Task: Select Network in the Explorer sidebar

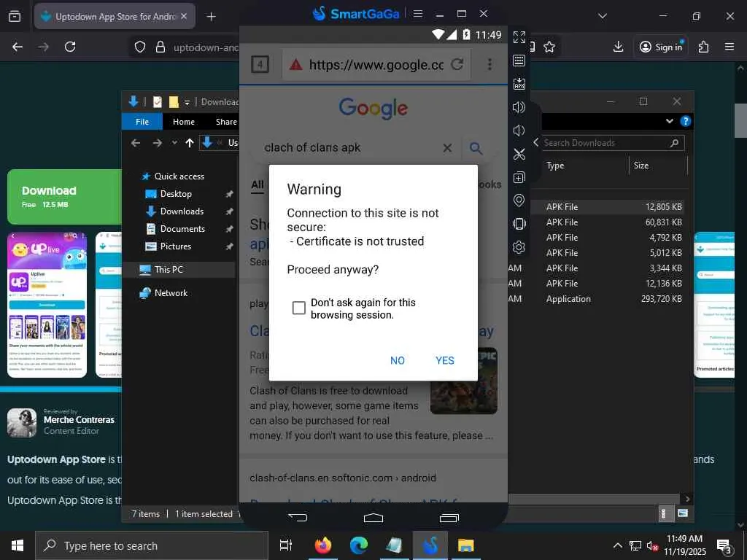Action: (171, 293)
